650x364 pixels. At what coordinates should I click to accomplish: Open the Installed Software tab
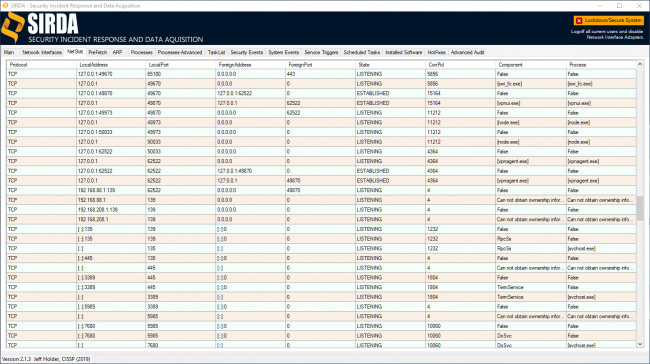(x=403, y=52)
